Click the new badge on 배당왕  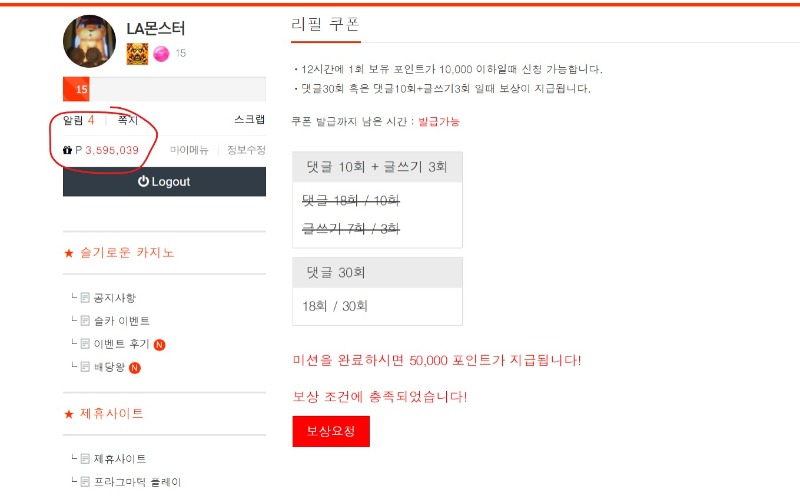tap(135, 367)
